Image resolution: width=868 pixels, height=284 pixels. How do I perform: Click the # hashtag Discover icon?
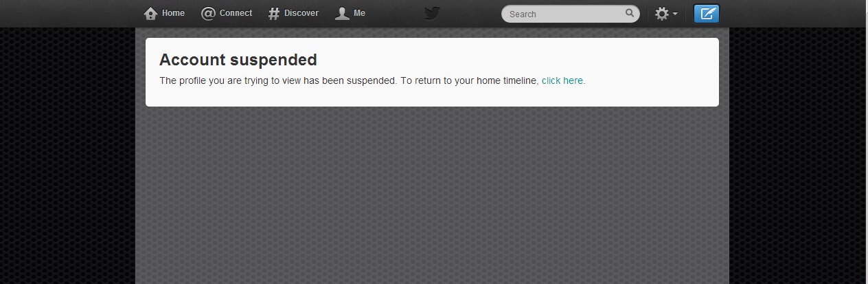click(x=274, y=14)
